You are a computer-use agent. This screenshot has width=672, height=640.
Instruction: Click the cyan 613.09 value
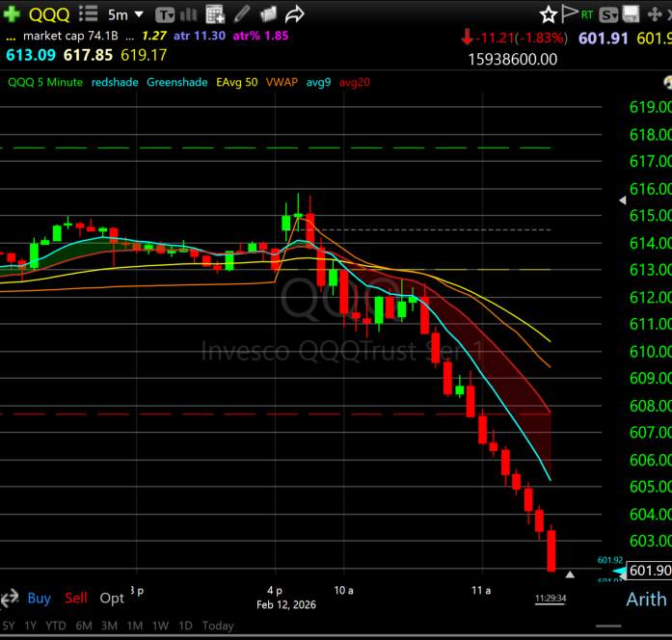pyautogui.click(x=31, y=55)
